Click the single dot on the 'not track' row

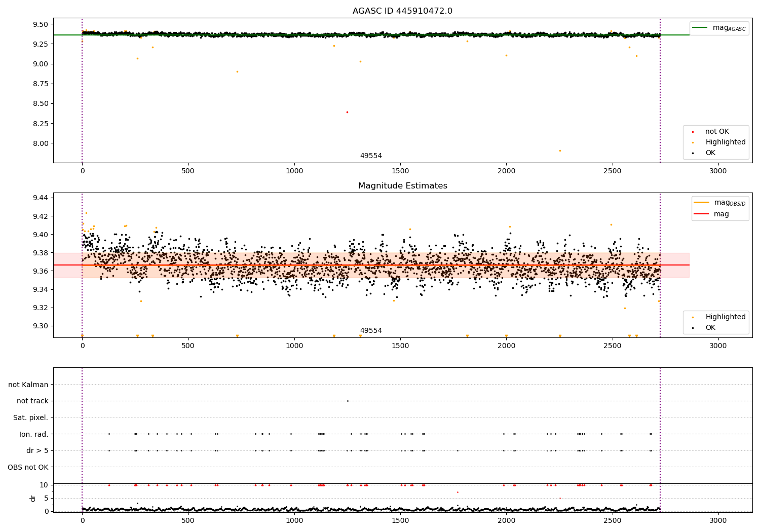pos(348,401)
